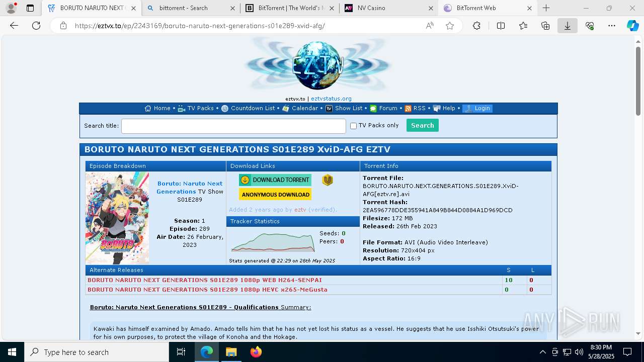Image resolution: width=644 pixels, height=362 pixels.
Task: Click the EZTV globe logo
Action: coord(318,66)
